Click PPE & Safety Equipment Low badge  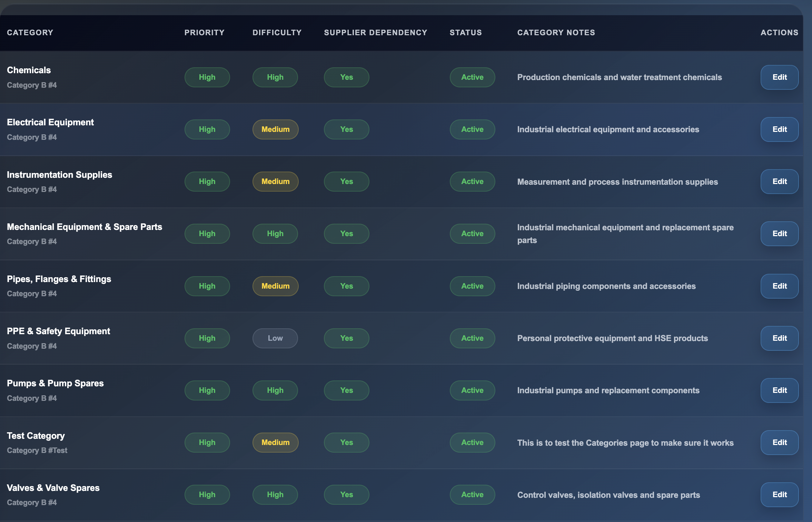[x=275, y=338]
